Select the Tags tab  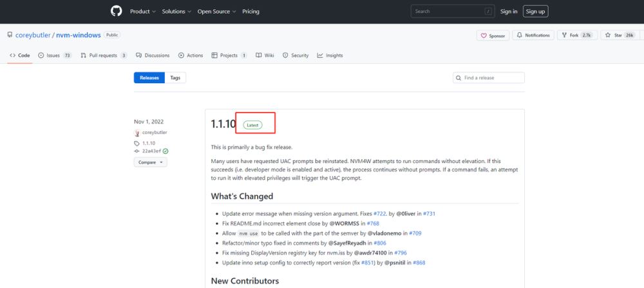pos(175,77)
